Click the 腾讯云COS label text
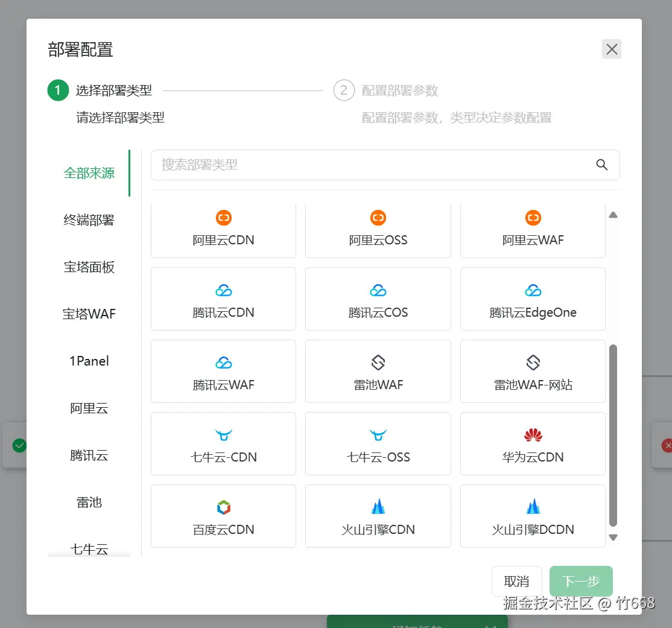This screenshot has width=672, height=628. (378, 312)
